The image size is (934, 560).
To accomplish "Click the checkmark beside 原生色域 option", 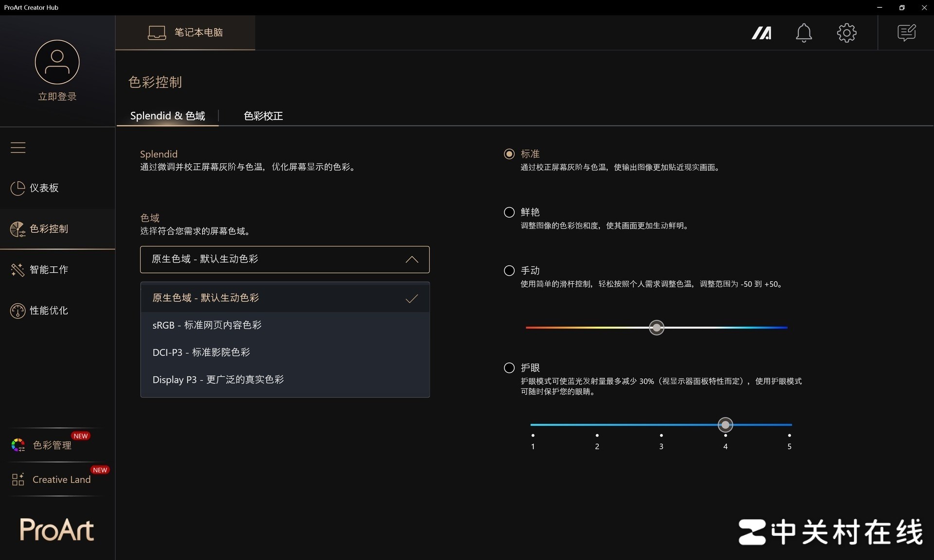I will tap(412, 298).
